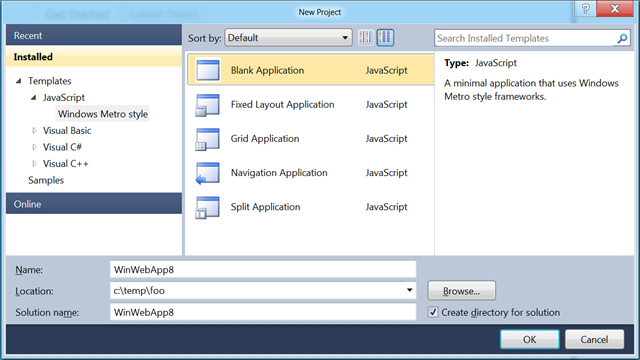The image size is (640, 360).
Task: Click the search magnifier icon
Action: pos(622,38)
